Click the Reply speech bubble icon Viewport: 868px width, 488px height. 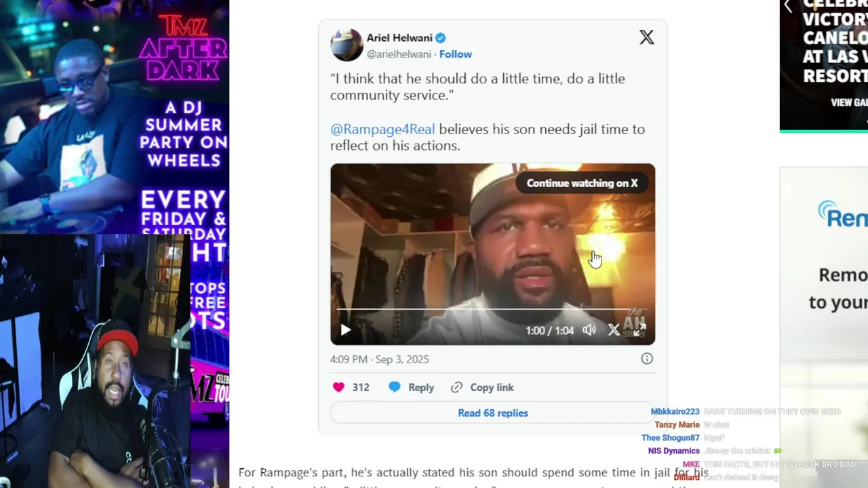point(395,387)
